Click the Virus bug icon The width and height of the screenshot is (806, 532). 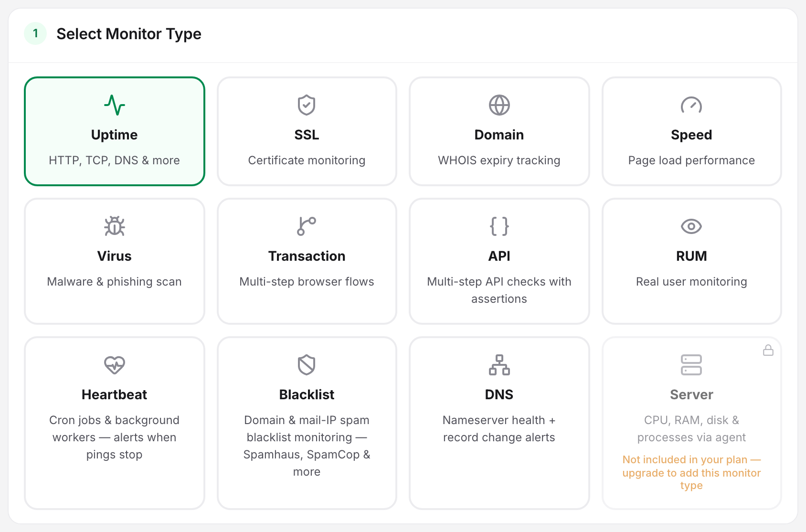coord(115,226)
